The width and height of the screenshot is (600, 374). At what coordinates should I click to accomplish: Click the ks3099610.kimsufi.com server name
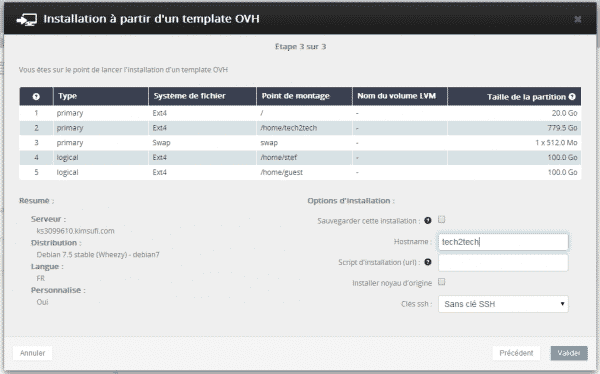click(x=75, y=231)
